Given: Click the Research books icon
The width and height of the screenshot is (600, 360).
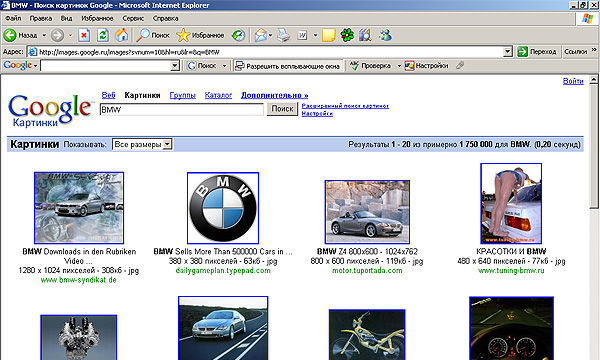Looking at the screenshot, I should pyautogui.click(x=365, y=36).
